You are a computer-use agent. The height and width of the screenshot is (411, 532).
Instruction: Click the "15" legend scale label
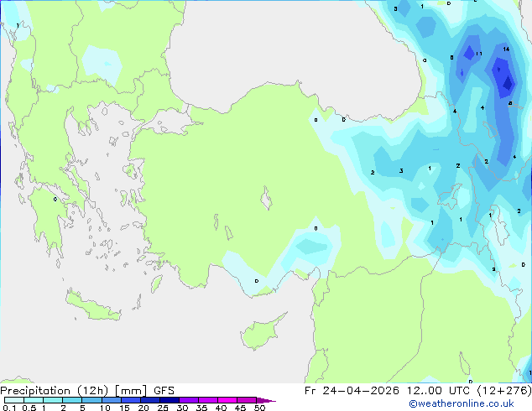pyautogui.click(x=124, y=408)
